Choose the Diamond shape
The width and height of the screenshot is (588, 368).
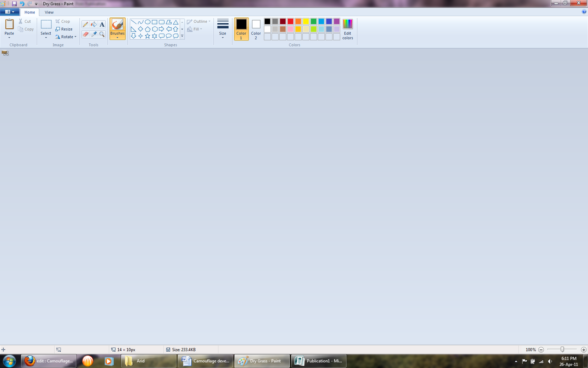tap(141, 29)
